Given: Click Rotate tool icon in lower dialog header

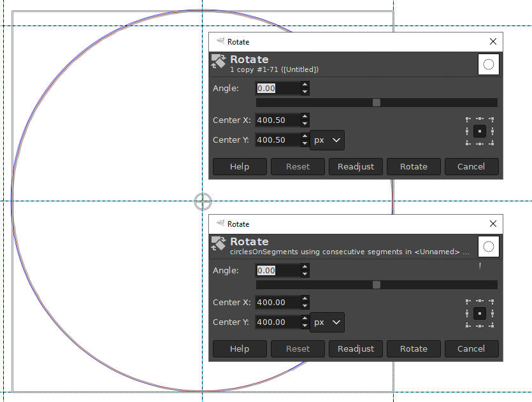Looking at the screenshot, I should click(219, 243).
